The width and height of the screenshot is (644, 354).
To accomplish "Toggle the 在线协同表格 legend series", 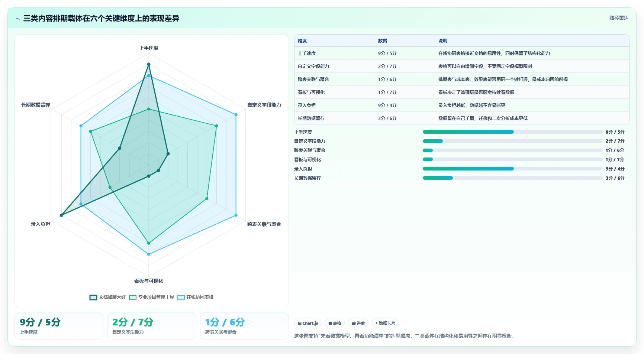I will pos(195,297).
